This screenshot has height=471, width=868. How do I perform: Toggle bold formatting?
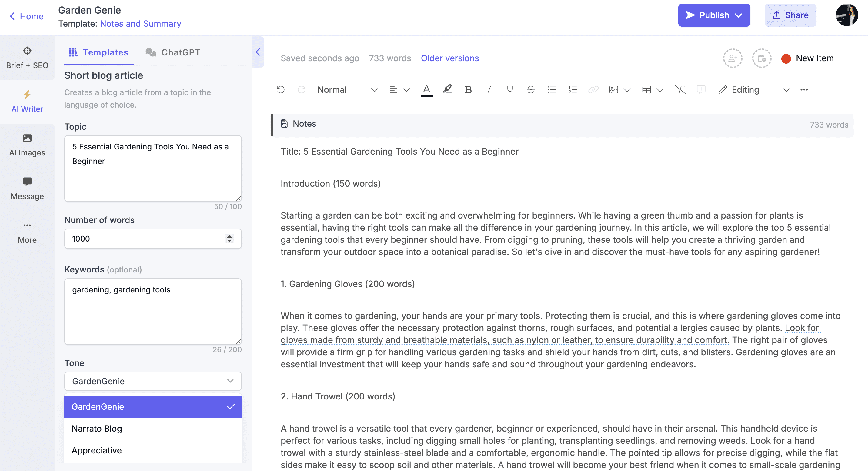click(x=468, y=90)
